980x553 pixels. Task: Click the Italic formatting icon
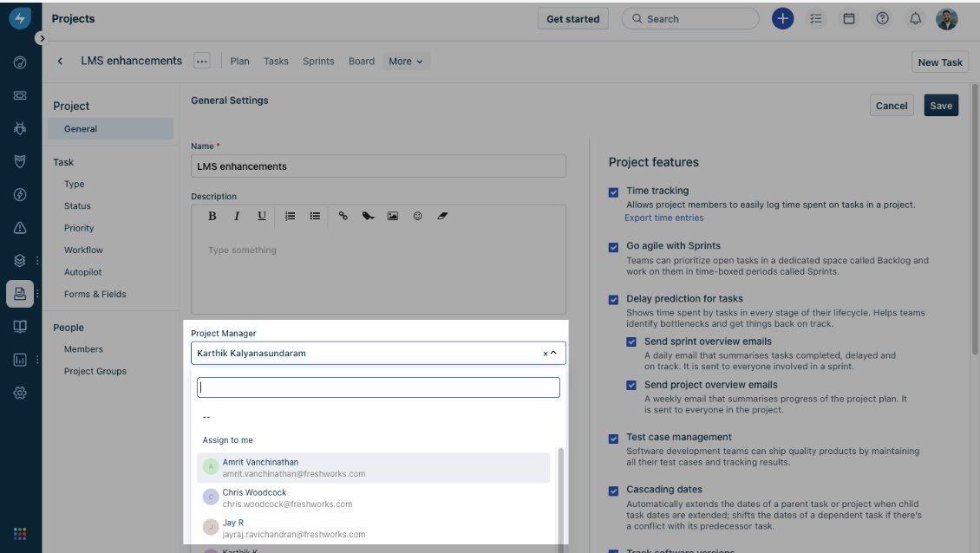tap(237, 216)
